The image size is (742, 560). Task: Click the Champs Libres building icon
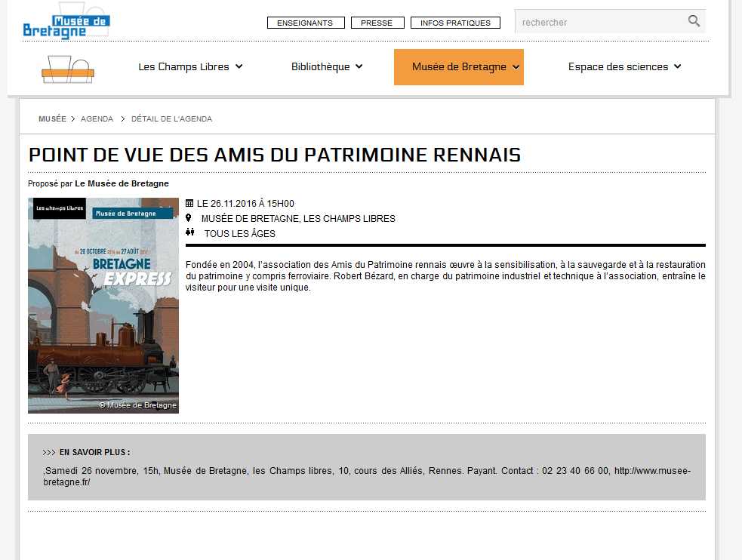[x=68, y=69]
